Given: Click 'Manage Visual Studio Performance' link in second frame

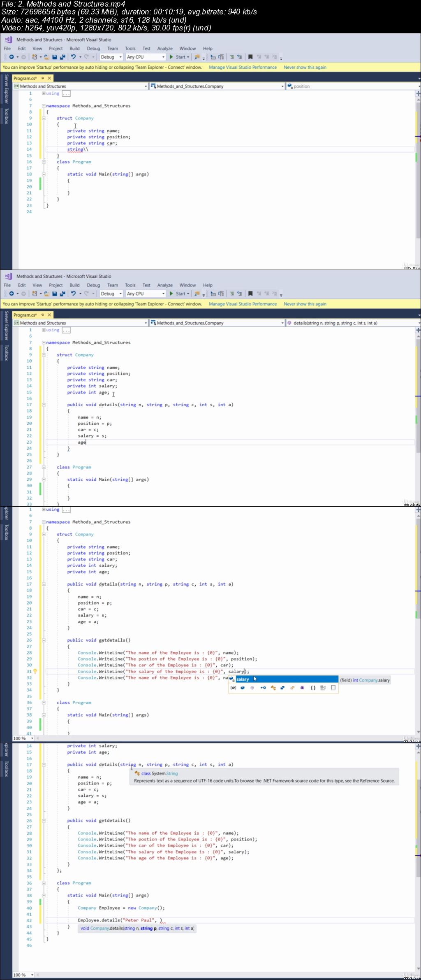Looking at the screenshot, I should click(x=243, y=304).
